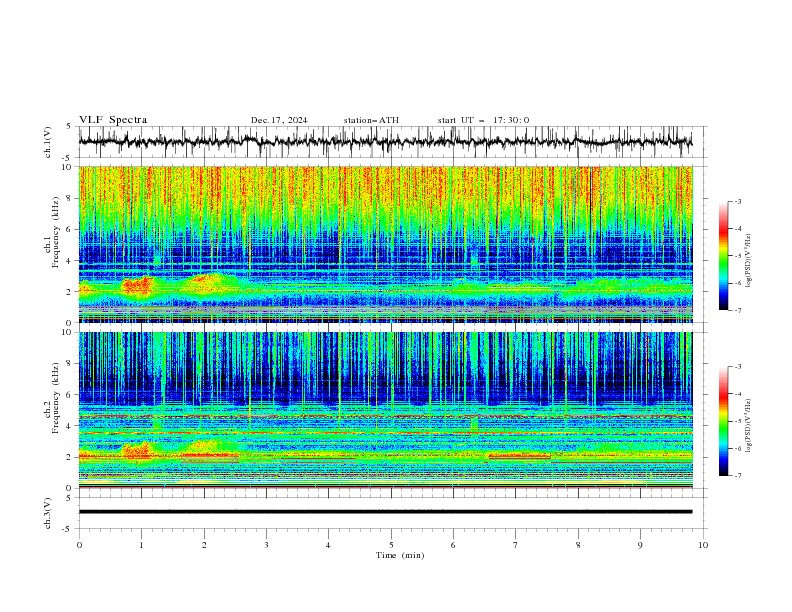Click the "Time (min)" axis title
Screen dimensions: 792x612
[400, 555]
